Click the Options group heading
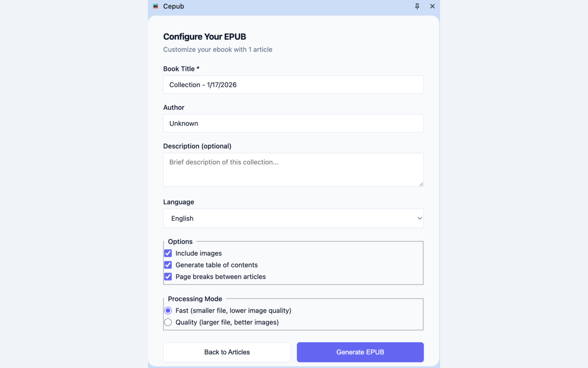588x368 pixels. (x=180, y=241)
